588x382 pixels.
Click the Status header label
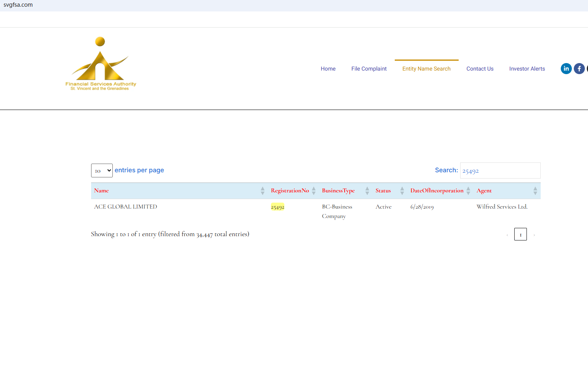(x=383, y=191)
